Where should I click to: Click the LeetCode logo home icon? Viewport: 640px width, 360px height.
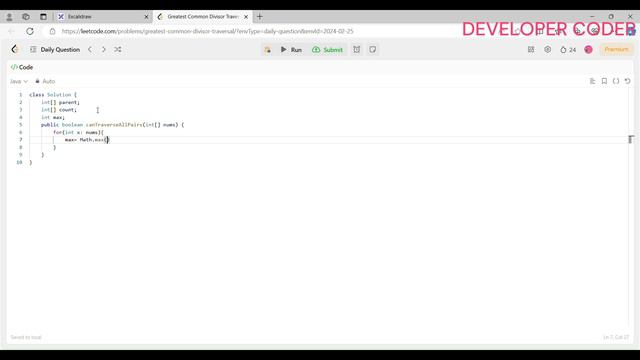point(15,49)
